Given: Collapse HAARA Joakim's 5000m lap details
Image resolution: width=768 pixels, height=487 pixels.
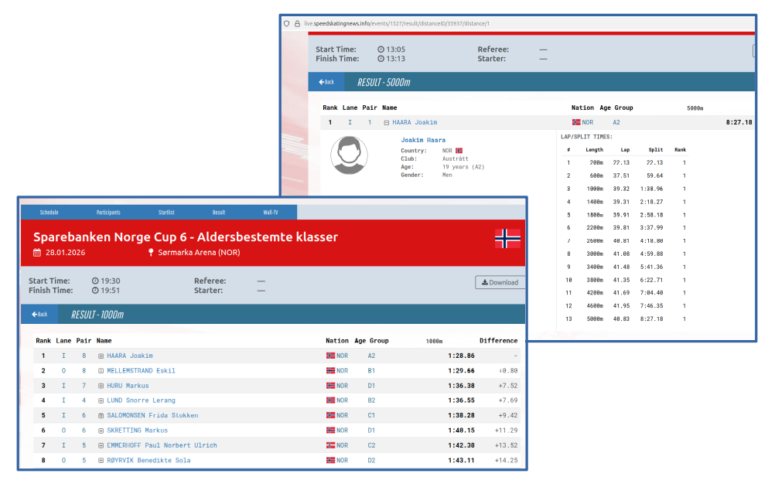Looking at the screenshot, I should 387,122.
